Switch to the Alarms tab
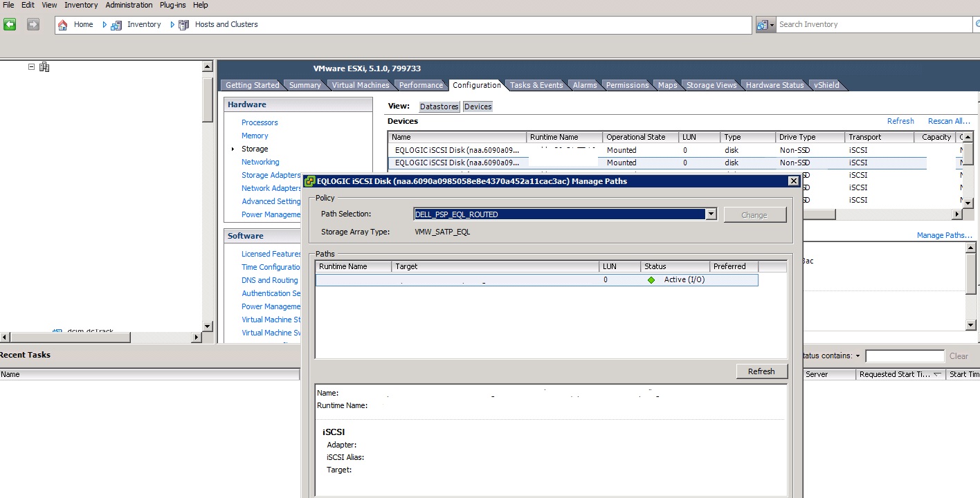The image size is (980, 498). (585, 85)
